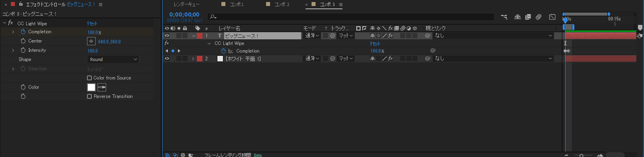The height and width of the screenshot is (157, 644).
Task: Click the ホワイト 平面 1 parent pick whip
Action: pos(427,59)
